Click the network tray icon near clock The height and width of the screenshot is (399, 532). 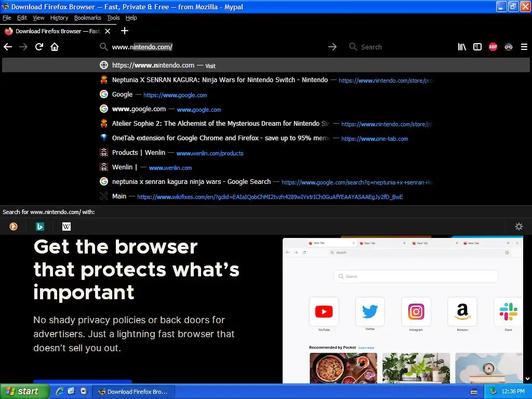tap(493, 392)
